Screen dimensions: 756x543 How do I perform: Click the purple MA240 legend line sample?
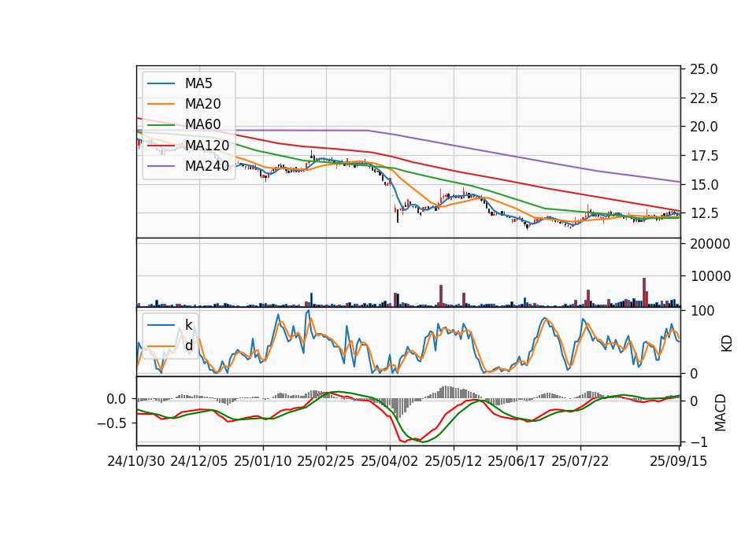(x=161, y=166)
